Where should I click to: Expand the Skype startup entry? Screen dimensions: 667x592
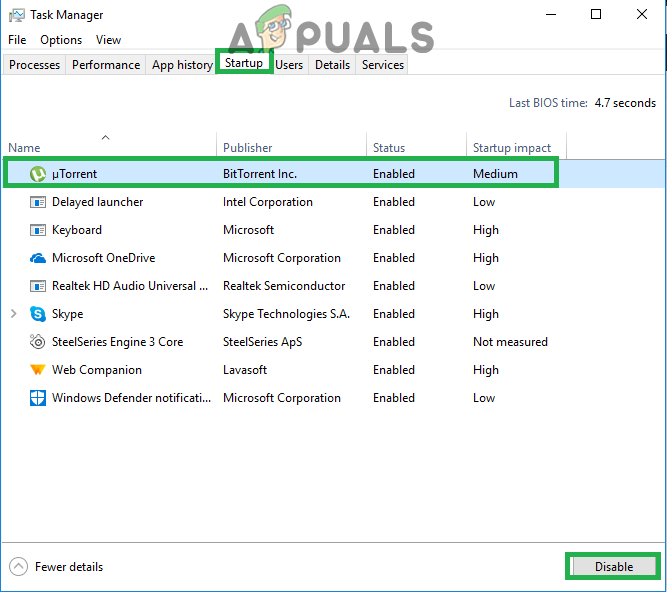pyautogui.click(x=14, y=314)
